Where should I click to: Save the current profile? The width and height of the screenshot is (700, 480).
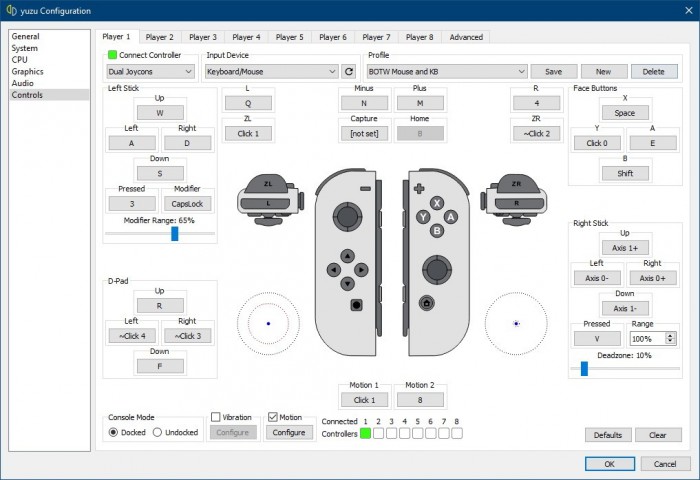click(554, 72)
